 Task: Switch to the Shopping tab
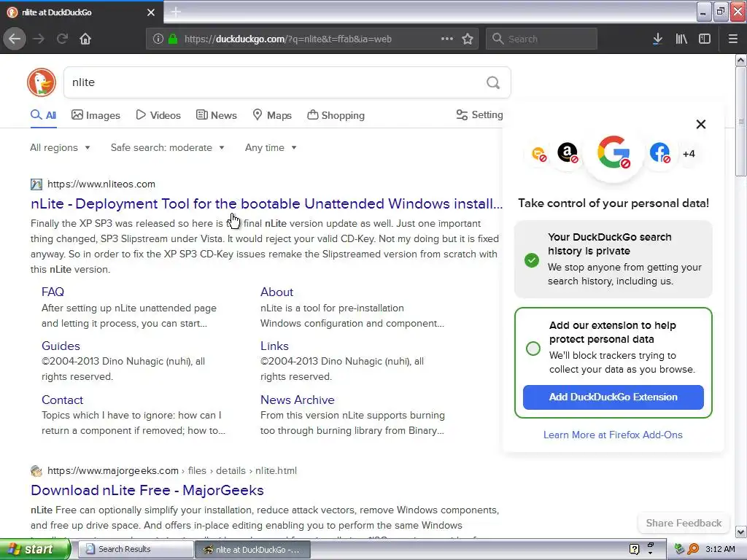coord(336,115)
